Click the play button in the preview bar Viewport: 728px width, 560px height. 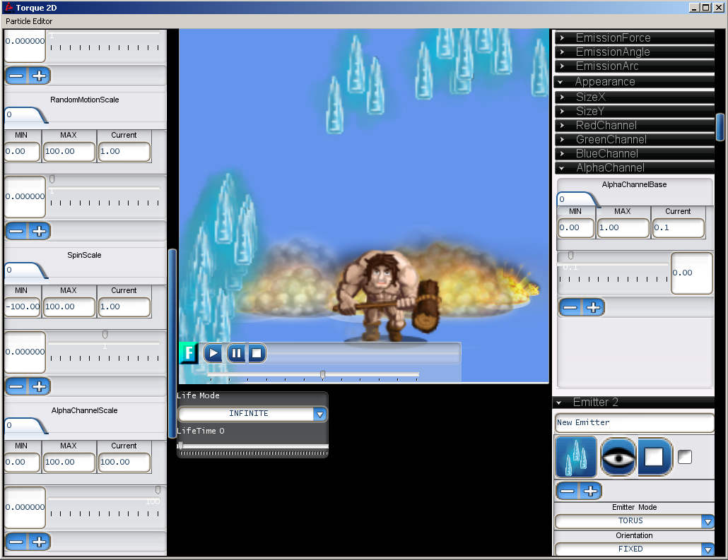213,354
